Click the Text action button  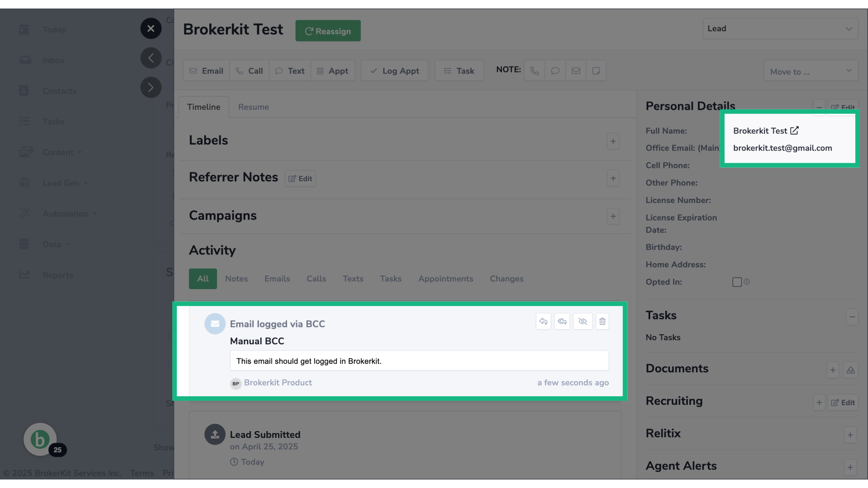click(290, 70)
